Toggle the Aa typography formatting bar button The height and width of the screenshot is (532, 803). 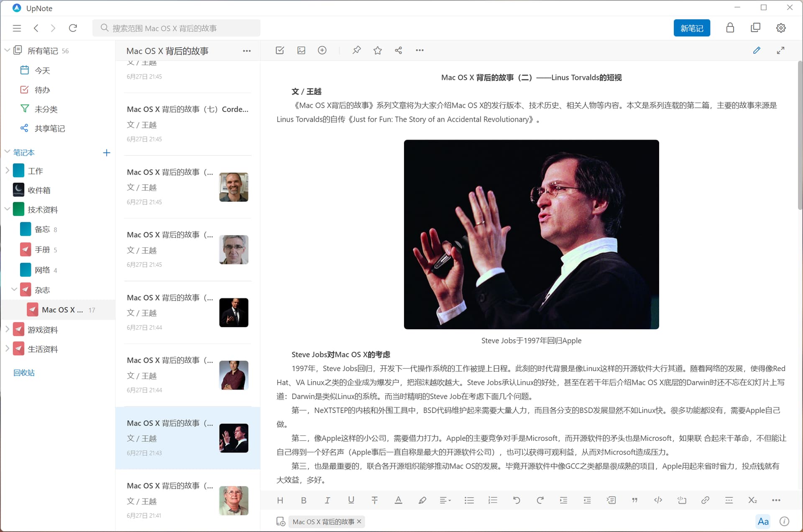coord(763,521)
